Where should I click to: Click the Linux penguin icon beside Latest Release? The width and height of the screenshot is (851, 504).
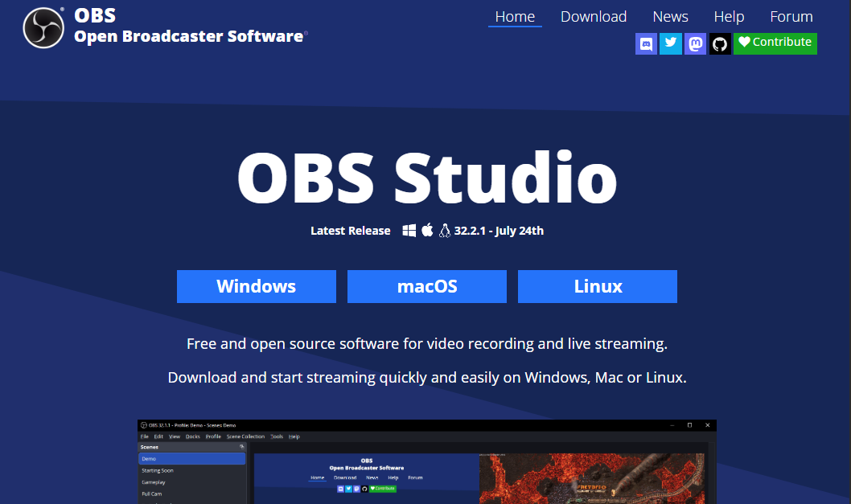pos(445,231)
